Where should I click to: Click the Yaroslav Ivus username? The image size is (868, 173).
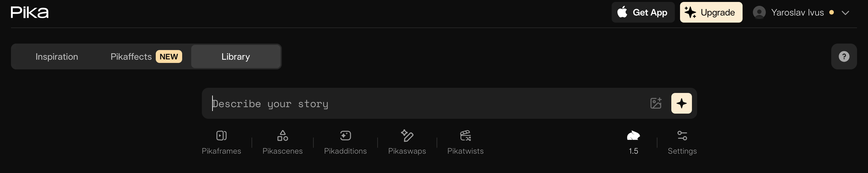point(797,13)
